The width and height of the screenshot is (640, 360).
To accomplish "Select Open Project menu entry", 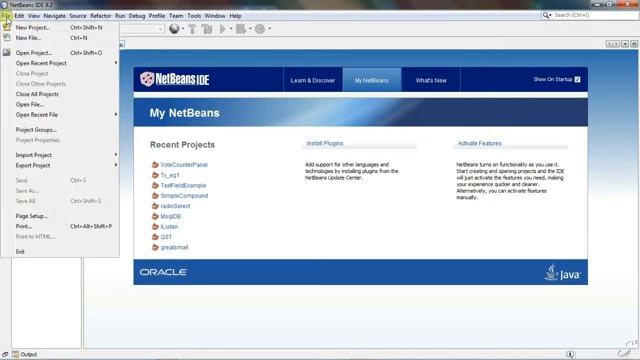I will 60,53.
